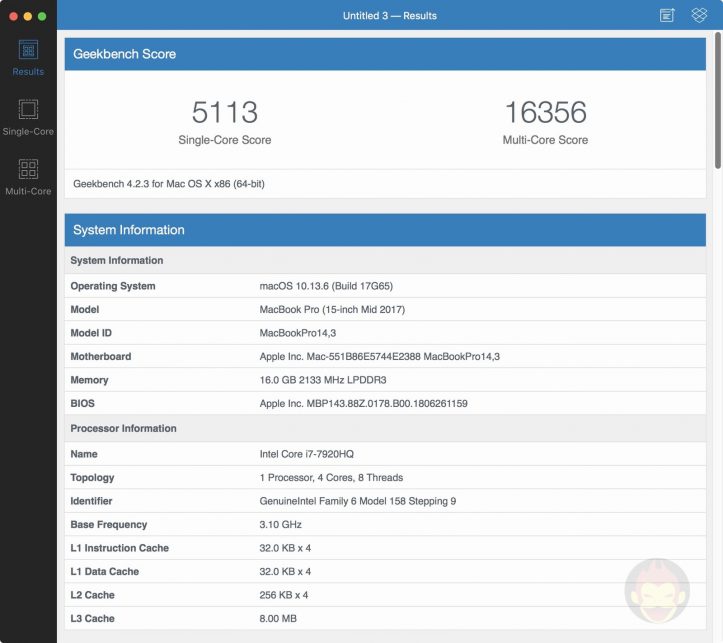Click the 1 Processor, 4 Cores, 8 Threads value
This screenshot has height=643, width=723.
tap(331, 478)
